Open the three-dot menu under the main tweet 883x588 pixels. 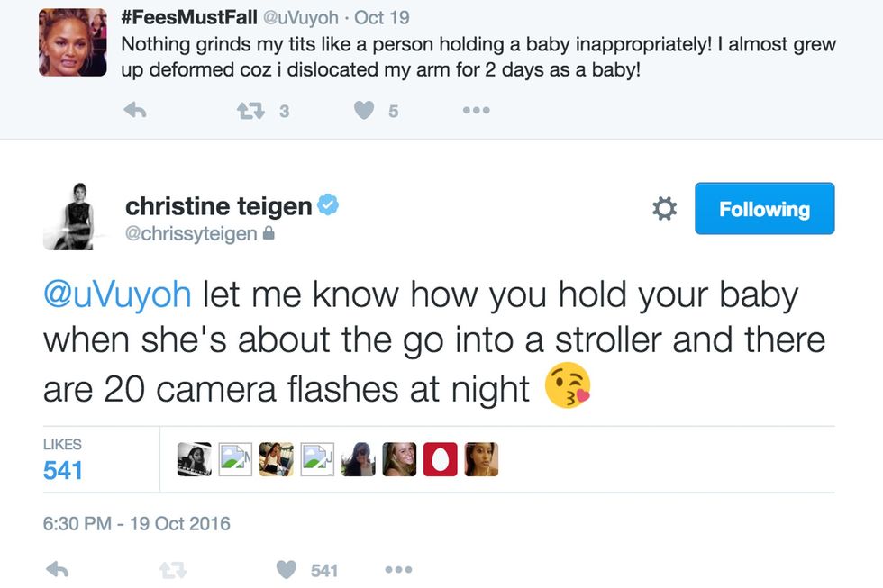(398, 569)
